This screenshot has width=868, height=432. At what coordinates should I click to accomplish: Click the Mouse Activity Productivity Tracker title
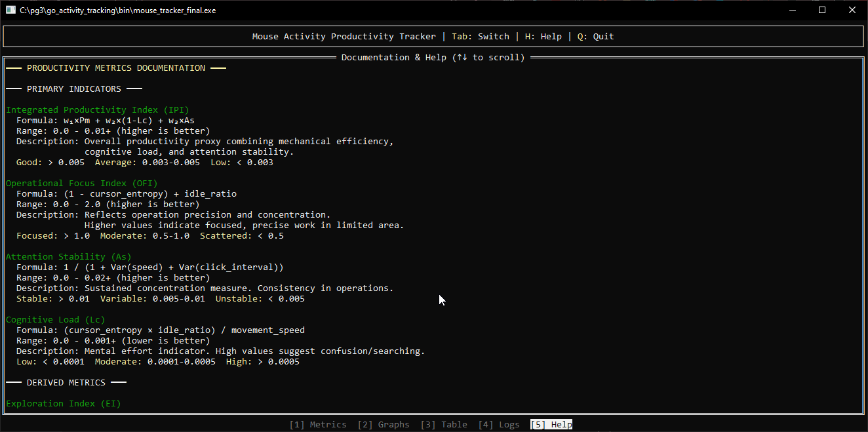pyautogui.click(x=344, y=37)
